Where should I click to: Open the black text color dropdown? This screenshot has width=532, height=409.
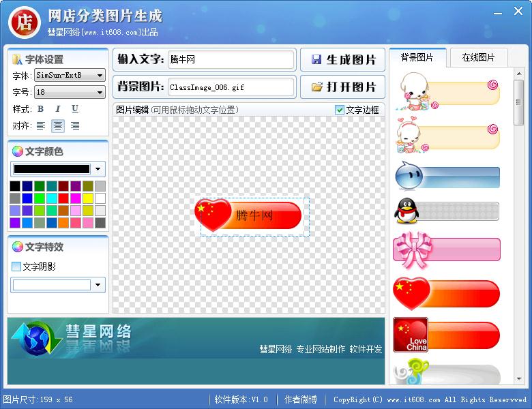pos(100,169)
